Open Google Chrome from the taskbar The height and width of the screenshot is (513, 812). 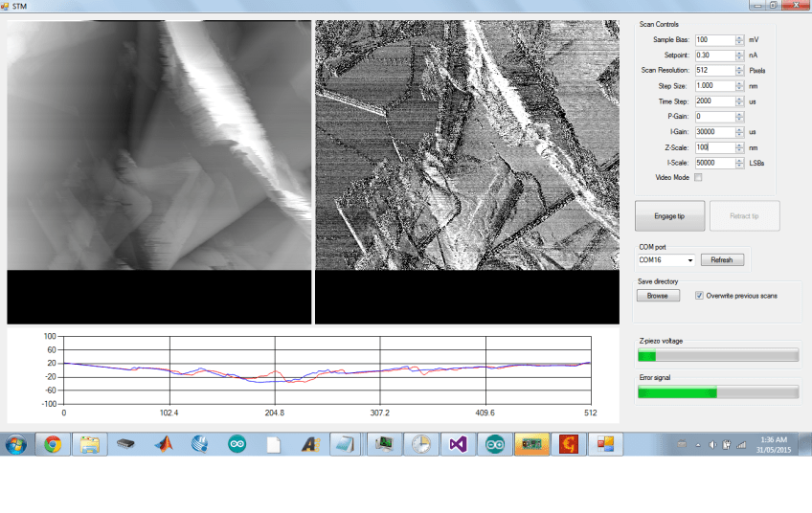52,444
